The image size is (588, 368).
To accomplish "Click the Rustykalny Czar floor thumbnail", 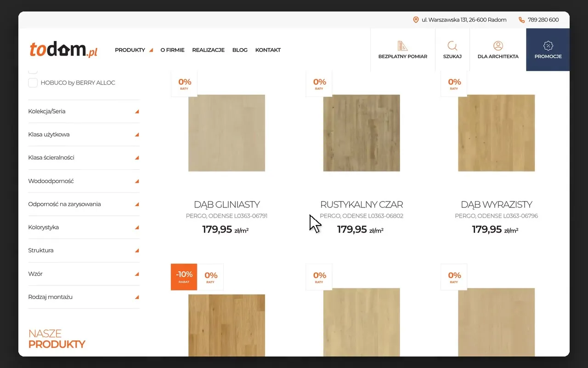I will (362, 133).
